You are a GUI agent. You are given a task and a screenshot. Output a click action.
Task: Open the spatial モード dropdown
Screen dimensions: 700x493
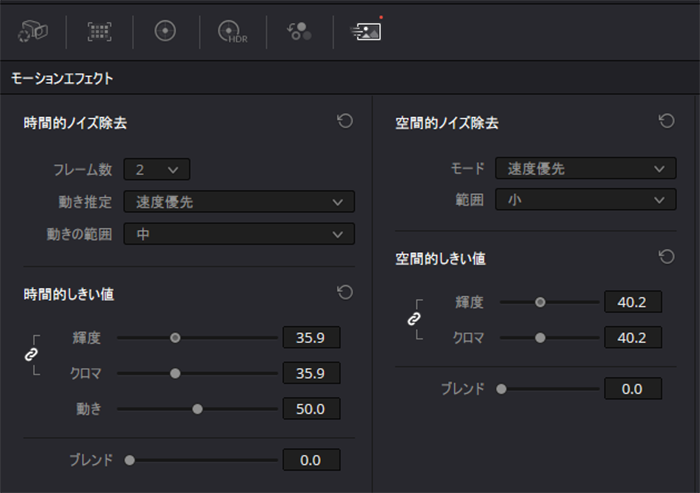tap(586, 168)
